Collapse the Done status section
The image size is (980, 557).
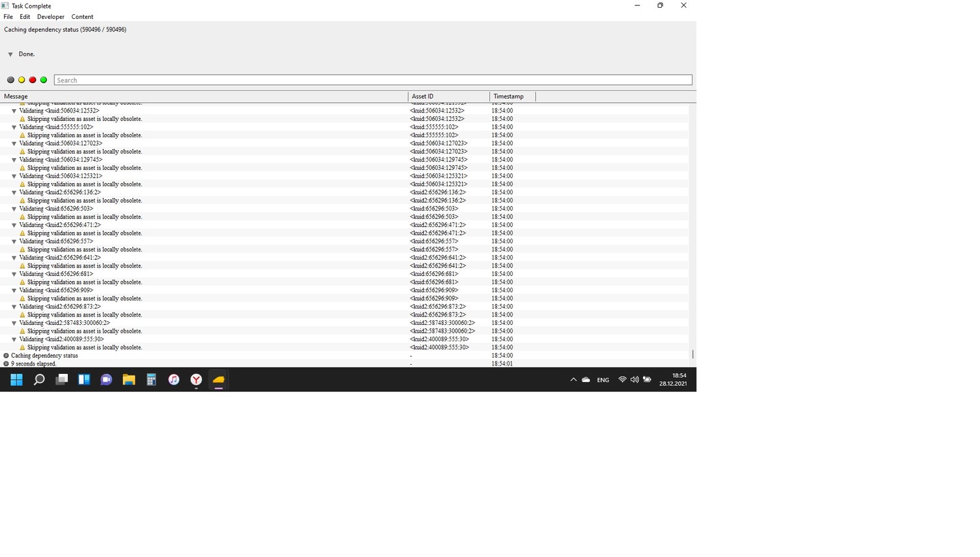point(10,54)
